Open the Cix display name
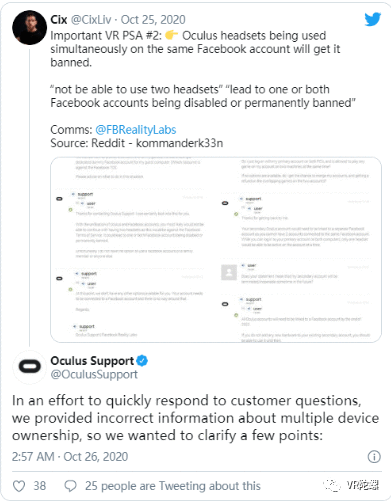This screenshot has width=391, height=503. tap(59, 20)
